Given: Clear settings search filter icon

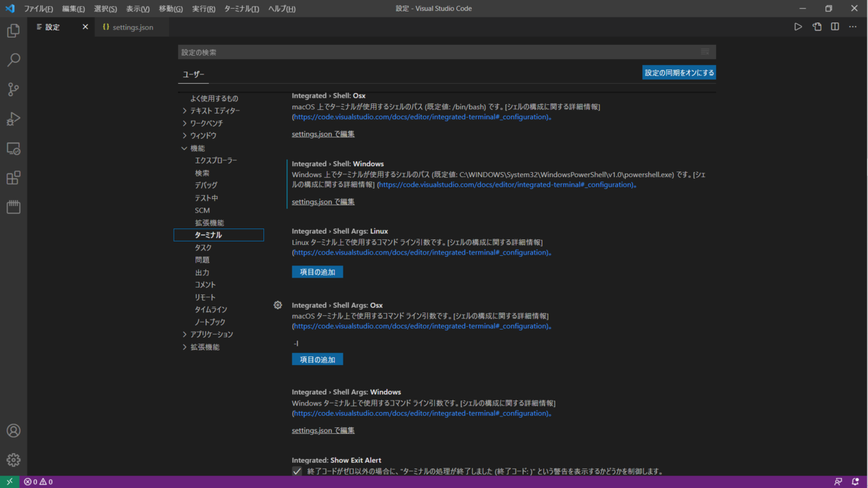Looking at the screenshot, I should (705, 52).
